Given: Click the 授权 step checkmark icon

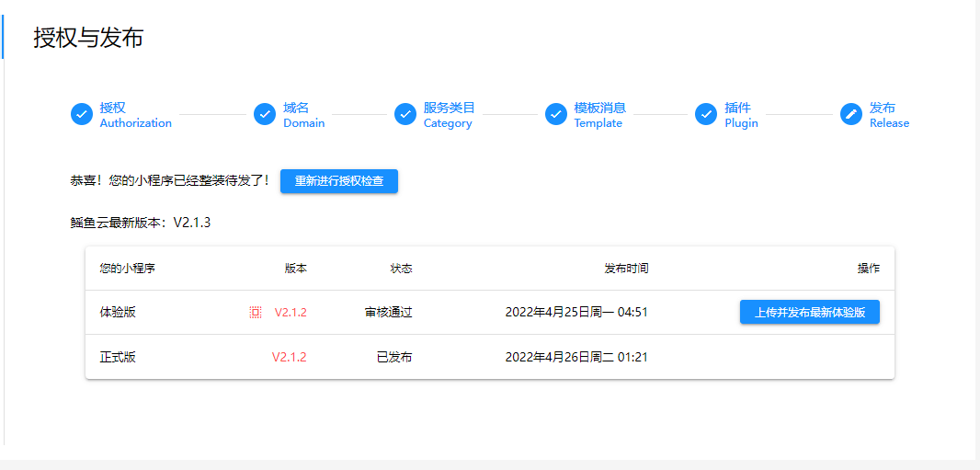Looking at the screenshot, I should [82, 114].
